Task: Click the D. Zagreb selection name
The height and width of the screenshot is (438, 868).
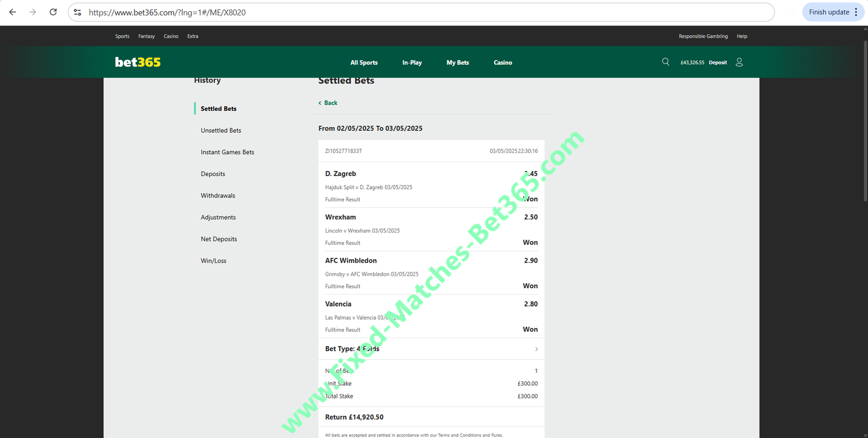Action: (341, 174)
